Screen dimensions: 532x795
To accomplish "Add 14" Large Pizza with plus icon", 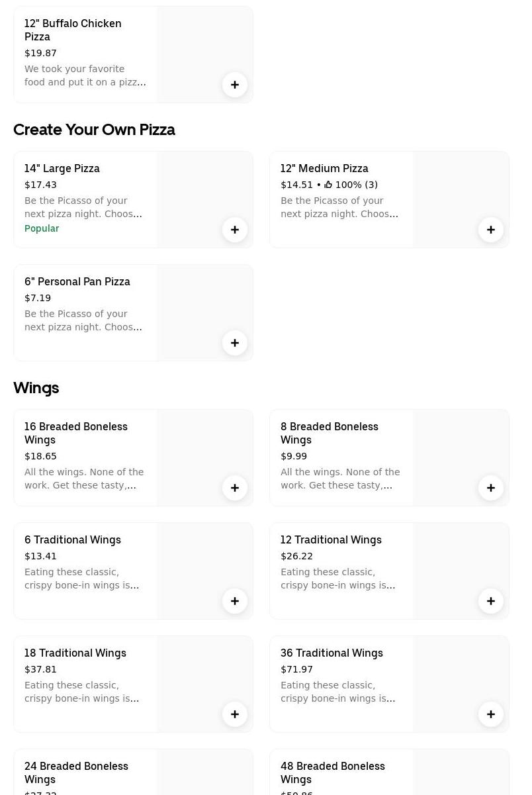I will pos(235,230).
